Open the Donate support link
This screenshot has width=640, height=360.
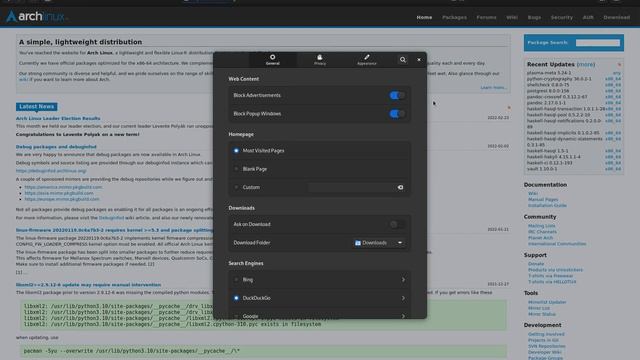[536, 264]
